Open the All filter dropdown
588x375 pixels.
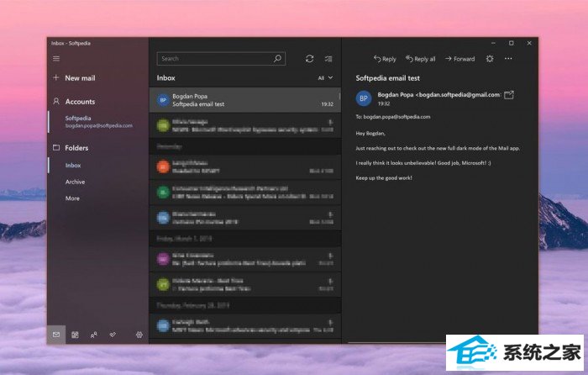pos(325,77)
